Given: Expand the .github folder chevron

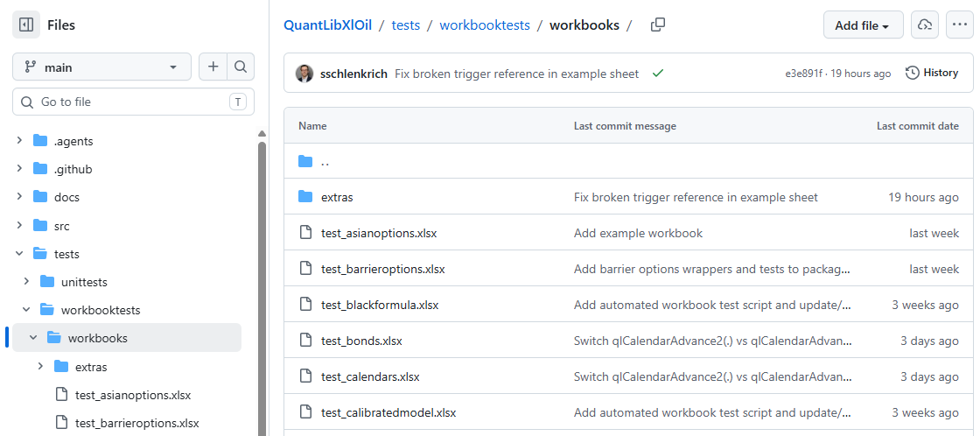Looking at the screenshot, I should pyautogui.click(x=19, y=169).
